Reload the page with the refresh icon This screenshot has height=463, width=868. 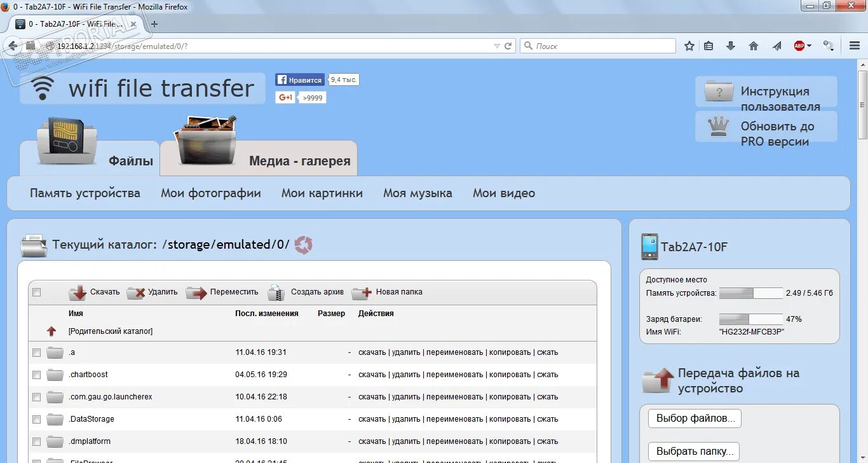pos(508,46)
